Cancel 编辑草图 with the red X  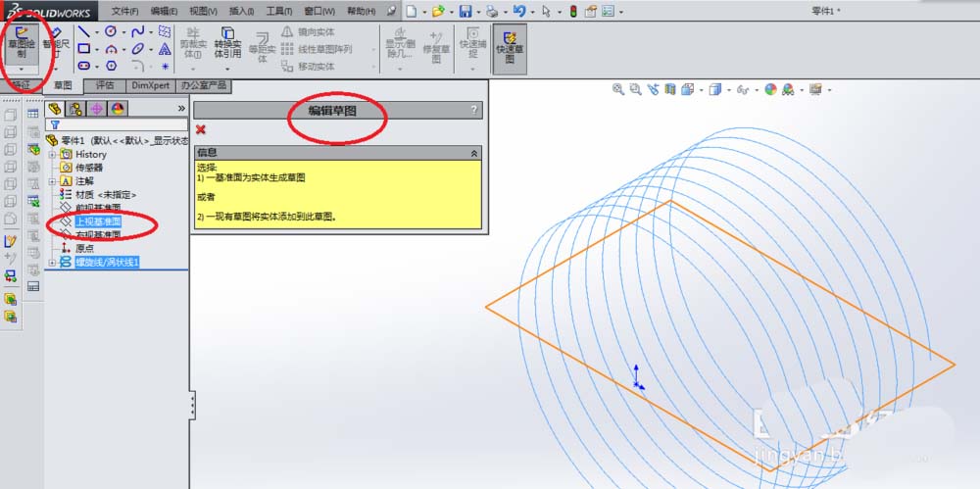pyautogui.click(x=201, y=129)
